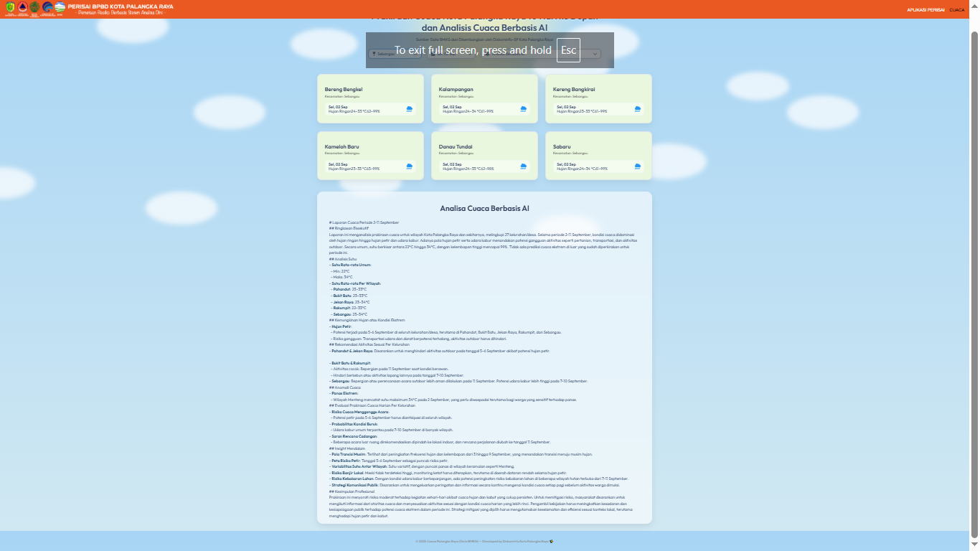Click Sel, 02 Sep forecast in Kereng Bangkirai
The image size is (980, 551).
click(599, 109)
